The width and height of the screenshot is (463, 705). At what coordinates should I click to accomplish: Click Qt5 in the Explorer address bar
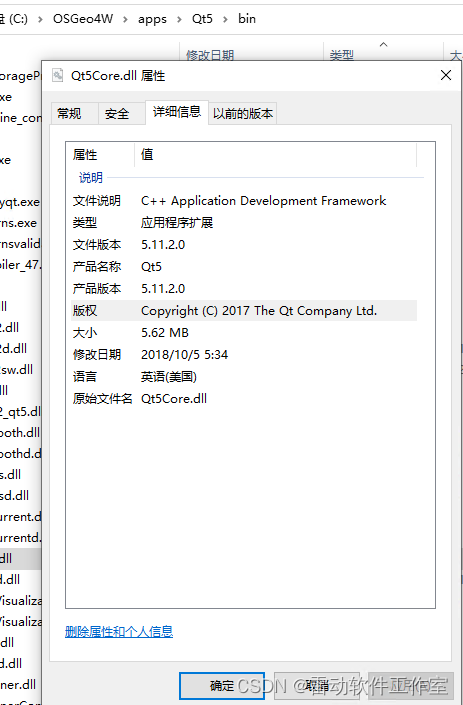tap(202, 19)
